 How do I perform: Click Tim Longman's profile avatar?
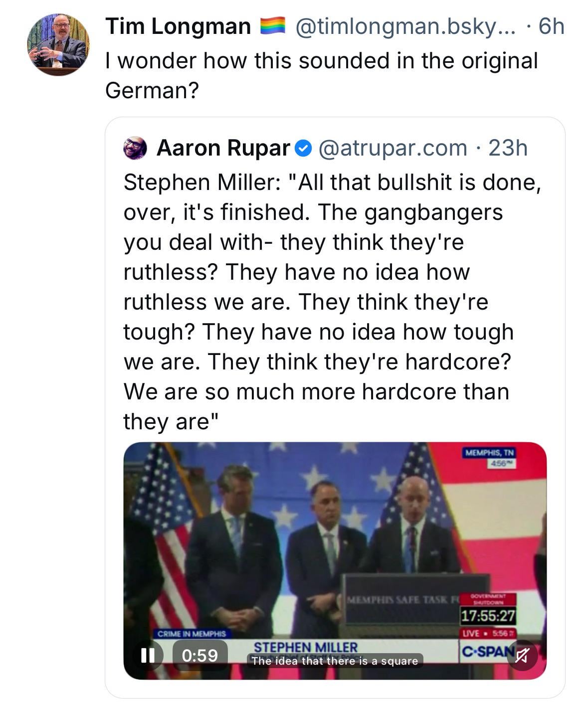[58, 45]
